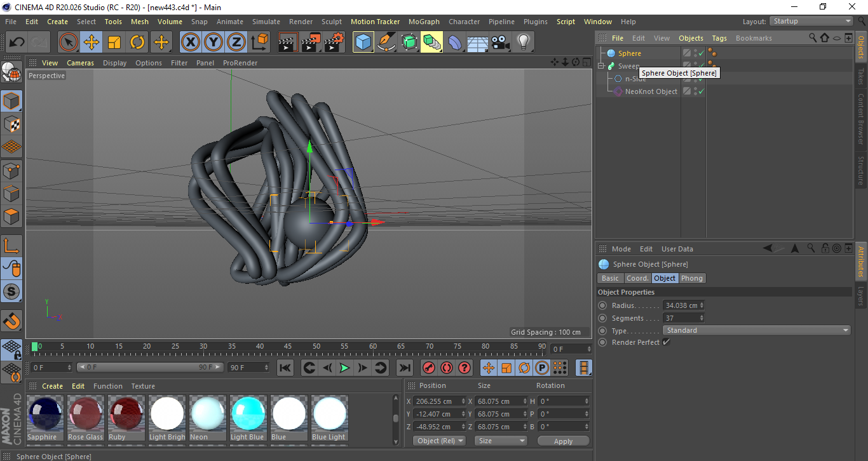Click the Undo arrow icon

pos(17,43)
